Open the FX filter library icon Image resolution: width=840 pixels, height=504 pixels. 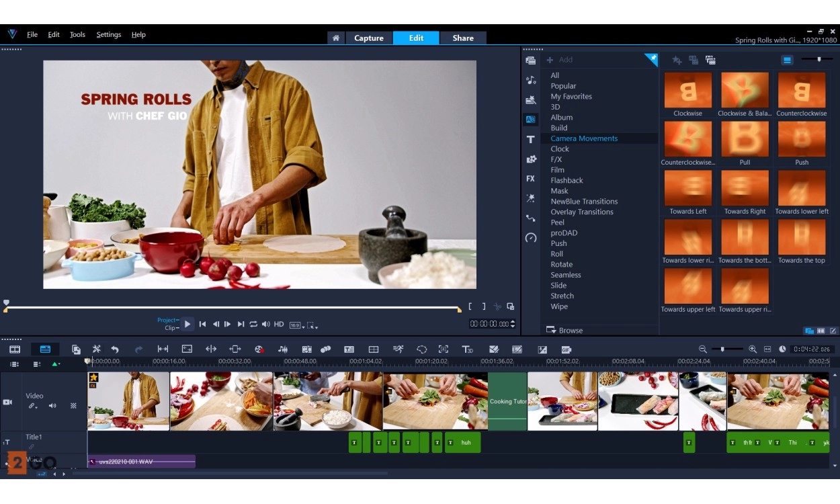pos(531,179)
